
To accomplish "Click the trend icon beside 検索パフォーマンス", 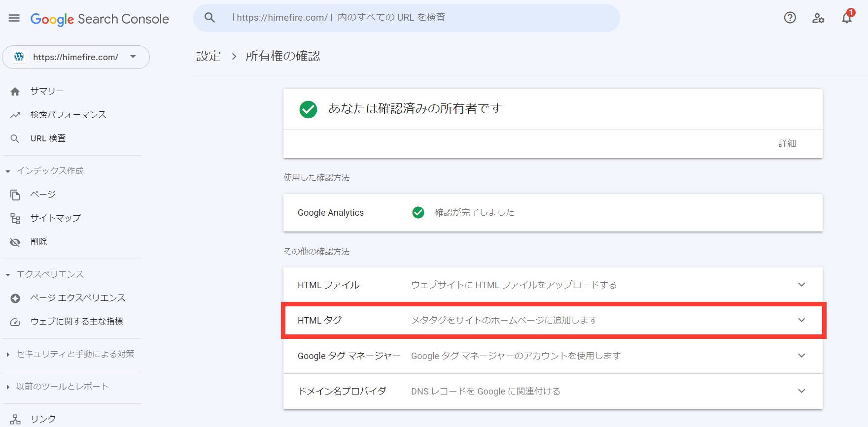I will 15,115.
